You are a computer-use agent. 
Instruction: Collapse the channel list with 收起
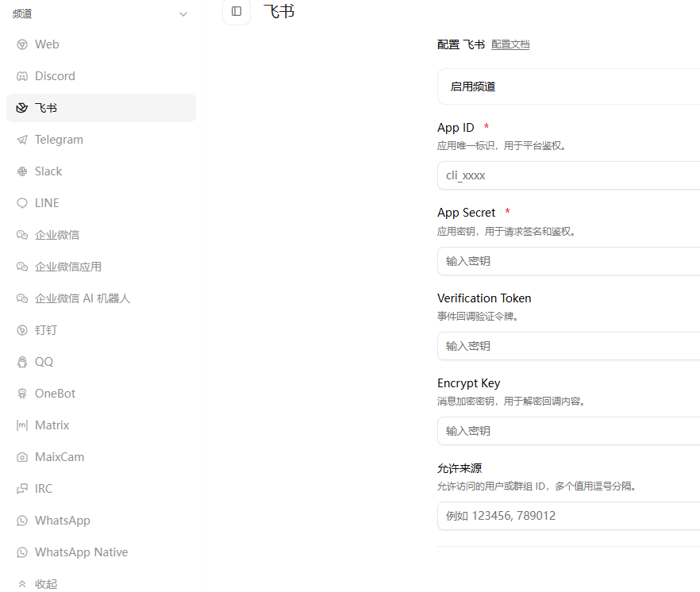pos(46,584)
